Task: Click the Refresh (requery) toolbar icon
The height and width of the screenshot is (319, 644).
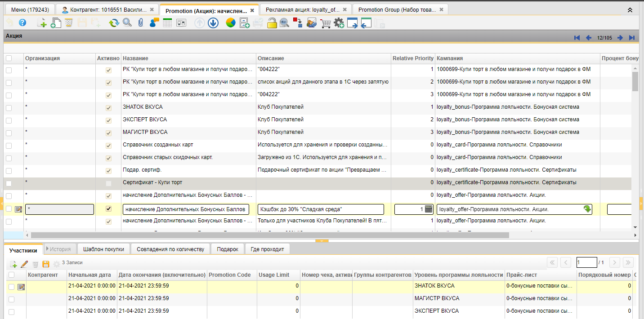Action: click(114, 23)
